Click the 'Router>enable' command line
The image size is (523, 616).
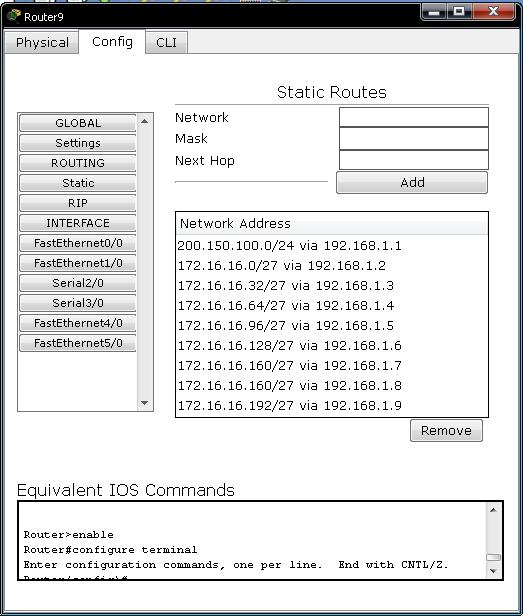[x=68, y=535]
